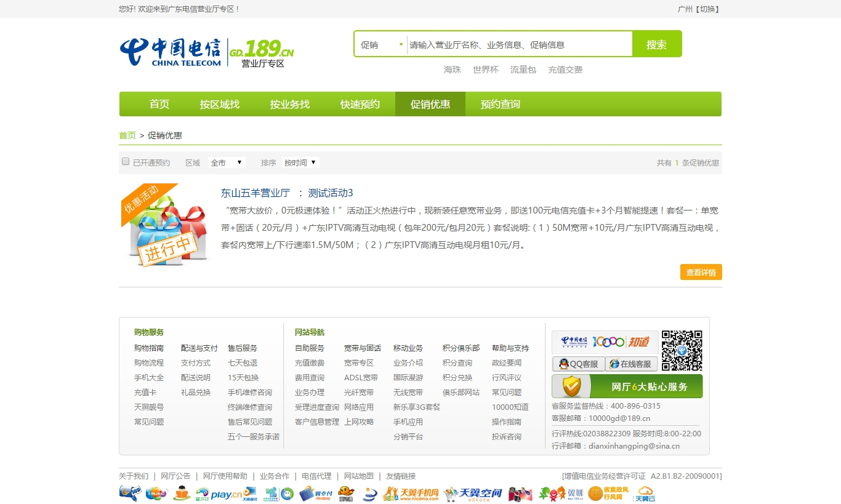Open 10000知道 text link in 帮助与支持
Image resolution: width=841 pixels, height=504 pixels.
coord(510,407)
